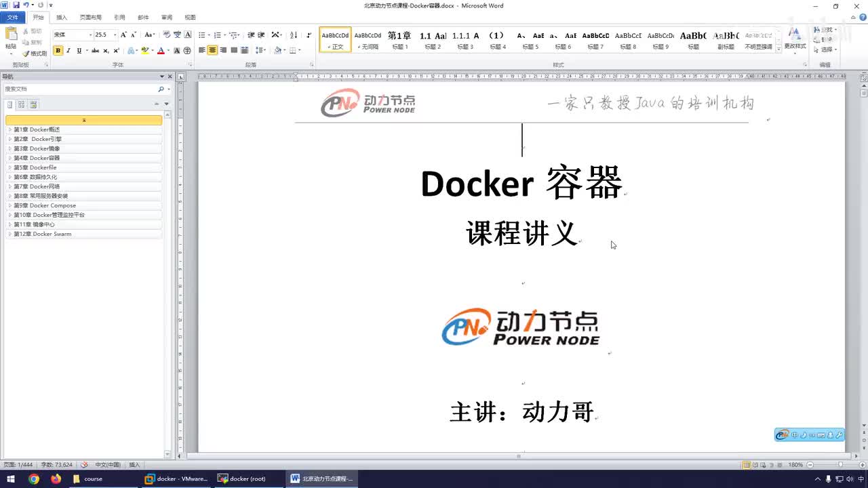Toggle character shading (gray A)

click(177, 51)
